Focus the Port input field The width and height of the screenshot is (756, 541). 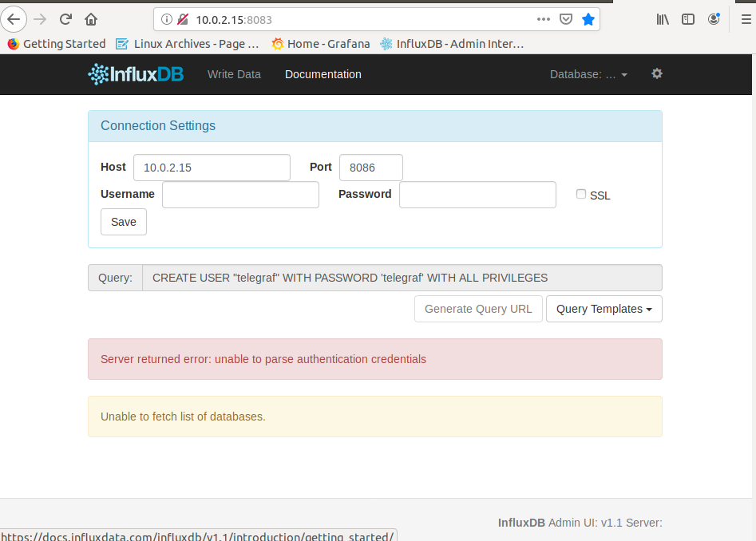pos(370,168)
